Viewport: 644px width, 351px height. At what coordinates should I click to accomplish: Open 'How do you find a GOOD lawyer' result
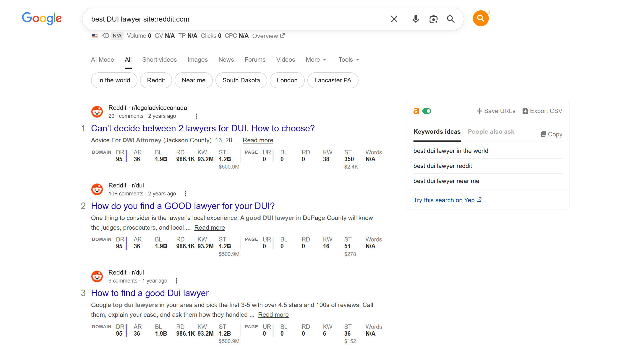pyautogui.click(x=183, y=206)
